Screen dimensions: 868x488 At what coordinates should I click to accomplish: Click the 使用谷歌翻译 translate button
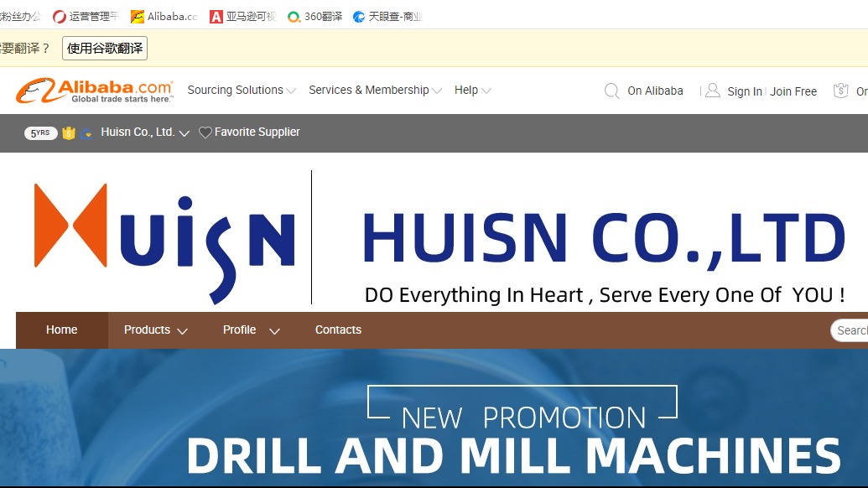point(105,48)
